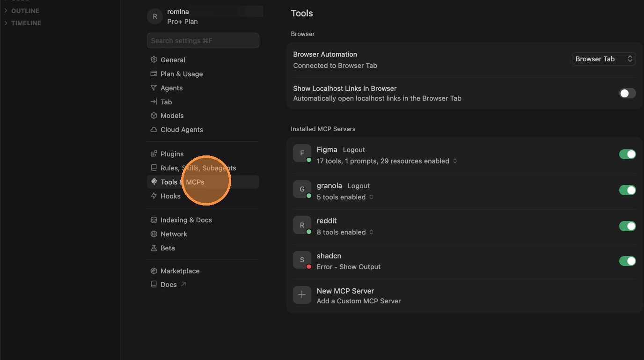Click the Plan & Usage card icon
Screen dimensions: 644x360
pyautogui.click(x=154, y=73)
